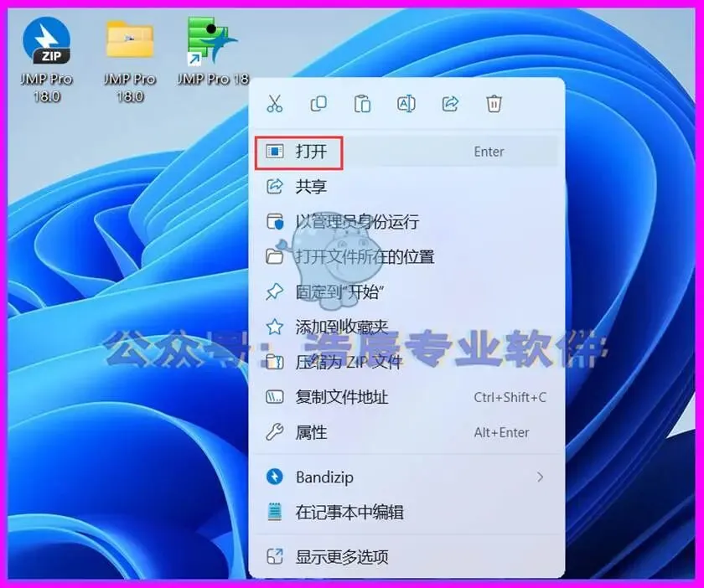704x588 pixels.
Task: Click the Cut scissors icon
Action: pos(274,104)
